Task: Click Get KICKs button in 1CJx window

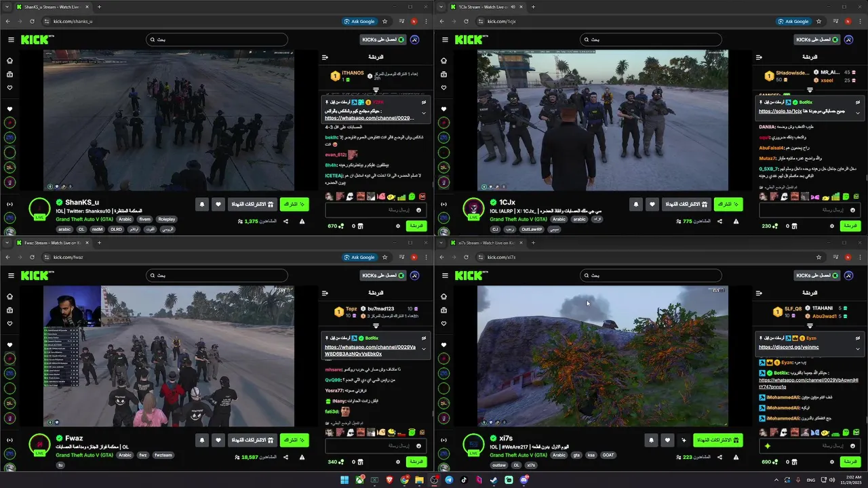Action: (x=817, y=40)
